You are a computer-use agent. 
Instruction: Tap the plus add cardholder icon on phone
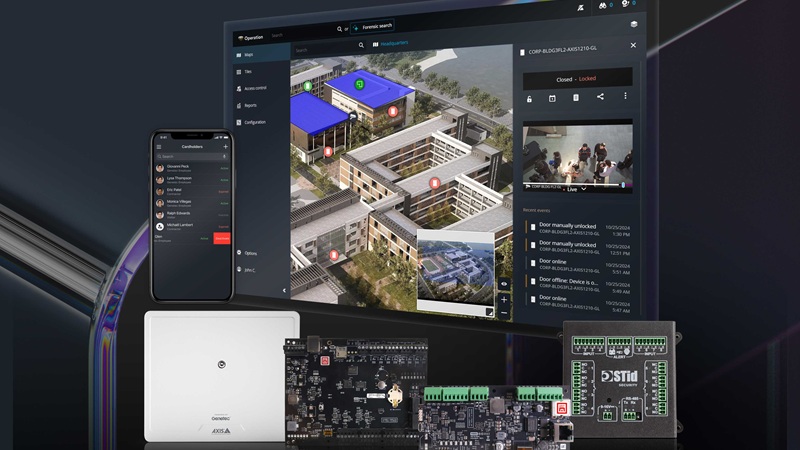(x=226, y=146)
